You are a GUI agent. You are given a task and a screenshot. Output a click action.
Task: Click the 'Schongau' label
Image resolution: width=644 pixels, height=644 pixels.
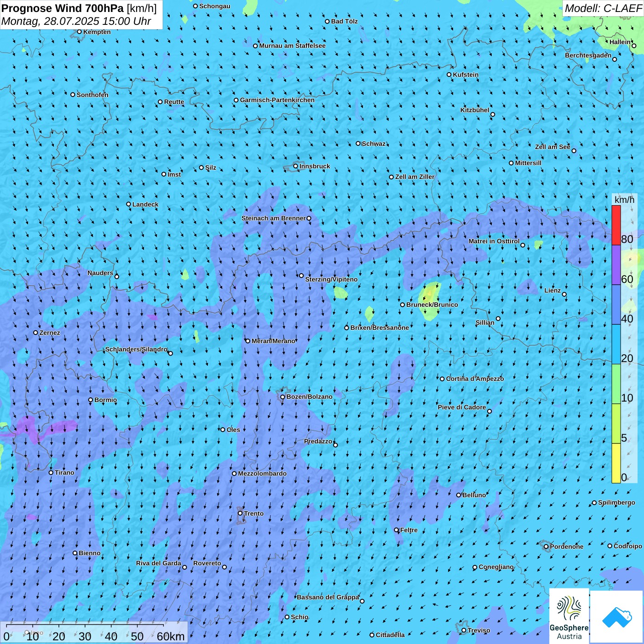tap(215, 6)
